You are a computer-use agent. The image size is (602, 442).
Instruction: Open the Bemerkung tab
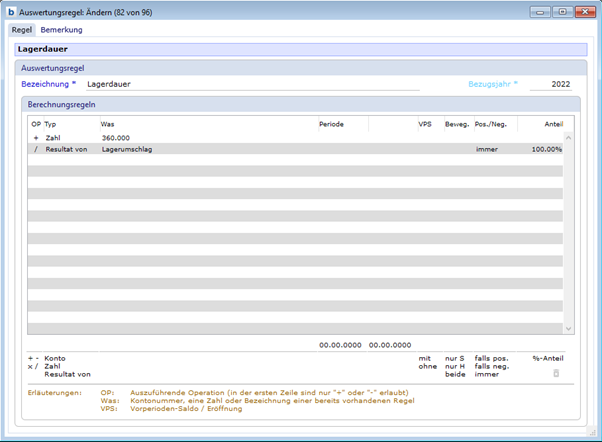pyautogui.click(x=61, y=30)
